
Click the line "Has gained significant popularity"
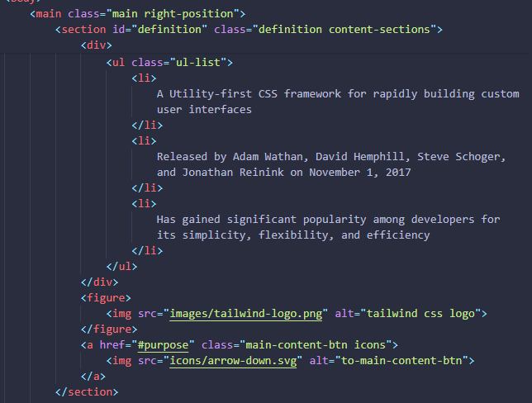tap(329, 220)
